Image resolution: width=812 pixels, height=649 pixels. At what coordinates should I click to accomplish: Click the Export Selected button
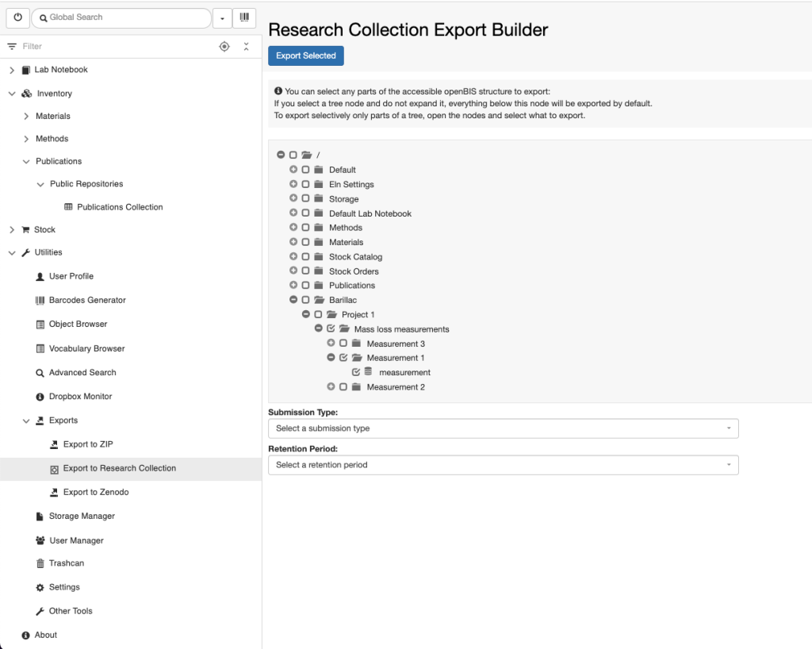(306, 56)
